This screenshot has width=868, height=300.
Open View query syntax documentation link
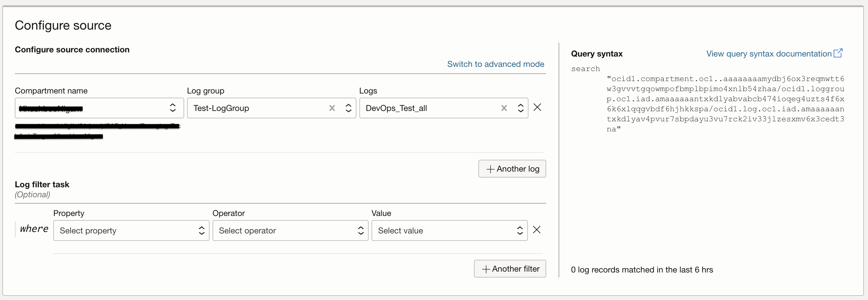[769, 54]
